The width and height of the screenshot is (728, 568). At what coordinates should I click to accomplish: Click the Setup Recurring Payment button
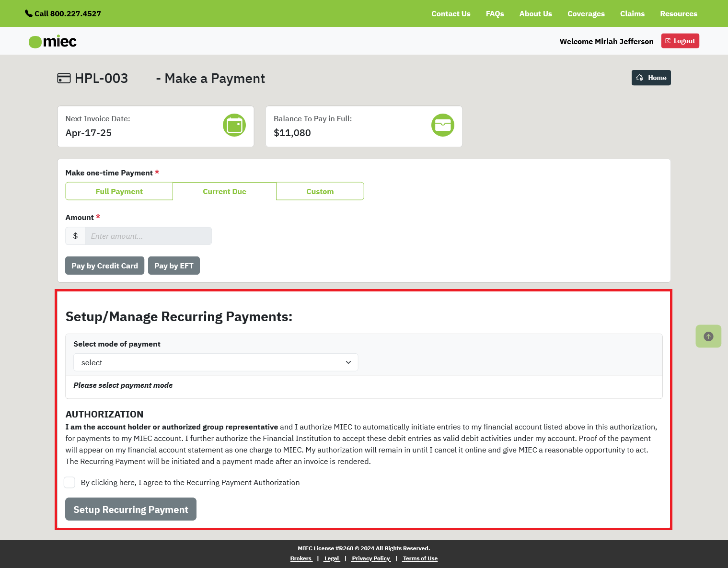[130, 509]
